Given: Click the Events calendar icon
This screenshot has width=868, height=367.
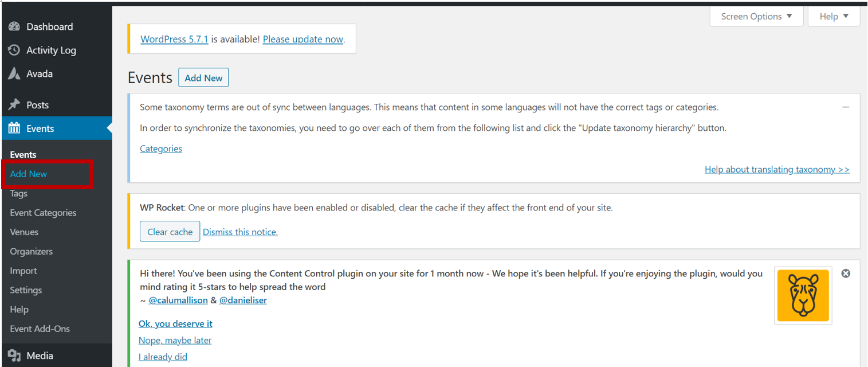Looking at the screenshot, I should point(14,128).
